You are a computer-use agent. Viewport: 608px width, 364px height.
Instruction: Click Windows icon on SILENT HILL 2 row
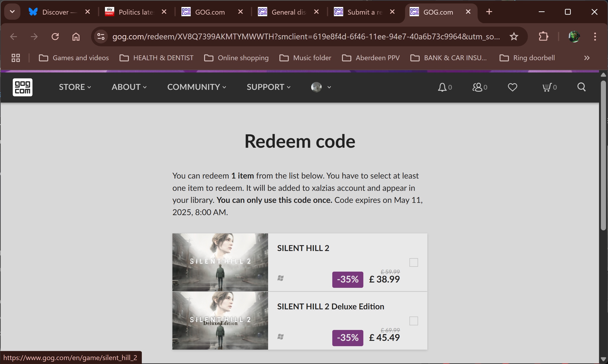[x=281, y=278]
